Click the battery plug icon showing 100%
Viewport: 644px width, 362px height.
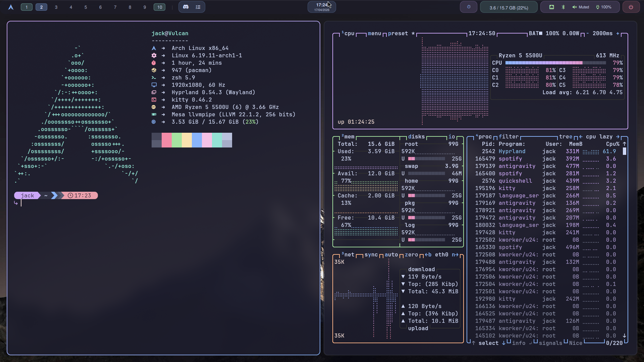click(598, 7)
